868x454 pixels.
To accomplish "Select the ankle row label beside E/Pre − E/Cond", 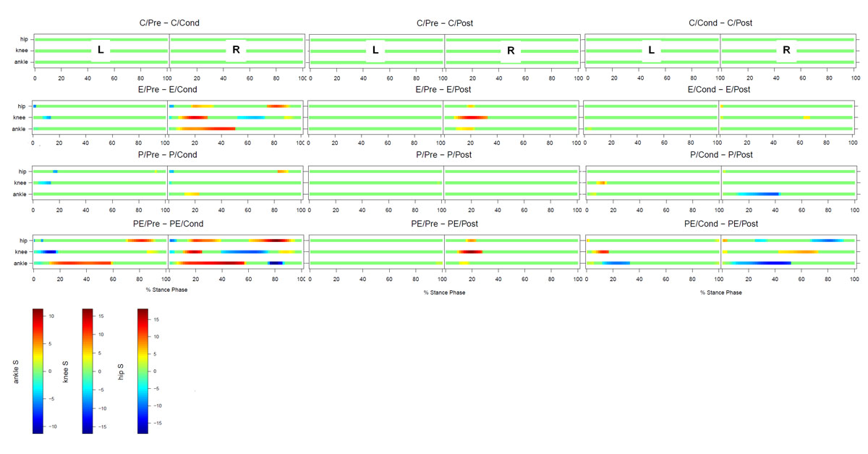I will pyautogui.click(x=20, y=129).
